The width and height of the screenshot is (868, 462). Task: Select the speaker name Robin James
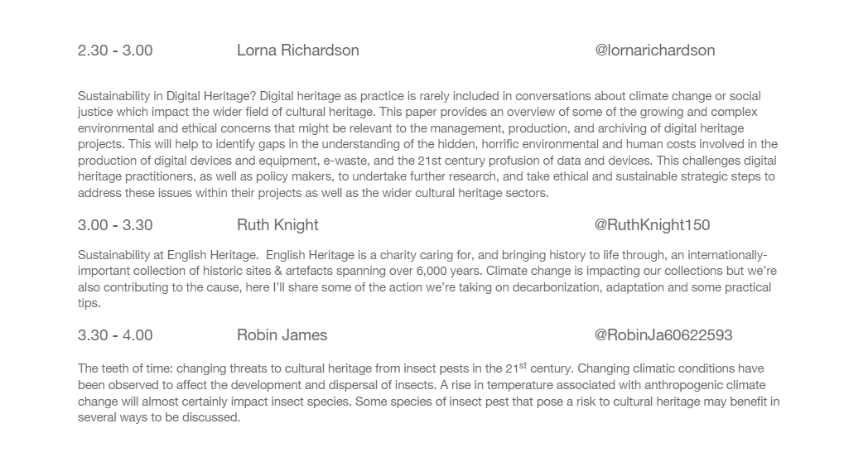(x=282, y=334)
